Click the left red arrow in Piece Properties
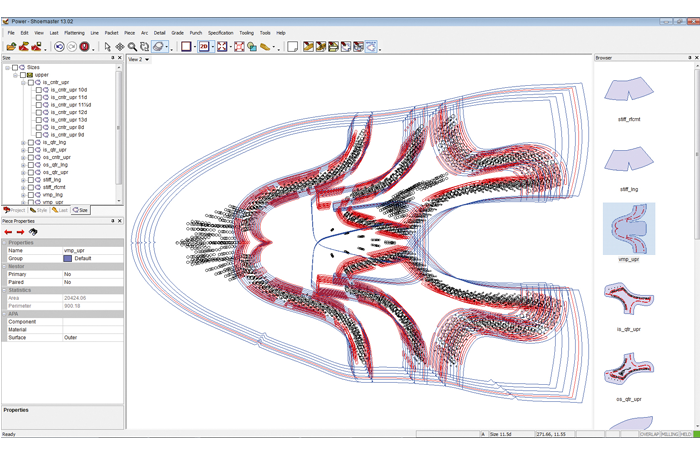The image size is (700, 455). click(9, 232)
